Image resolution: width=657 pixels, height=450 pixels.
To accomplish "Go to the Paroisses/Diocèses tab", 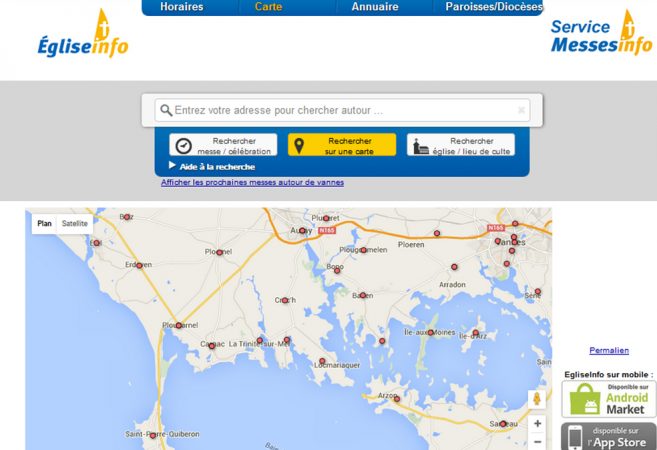I will tap(494, 7).
